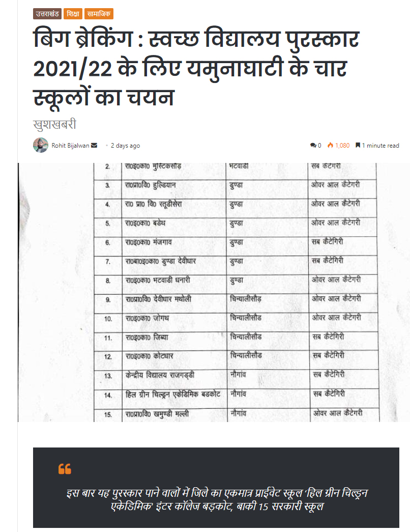Click the orange fire views icon

[x=330, y=146]
